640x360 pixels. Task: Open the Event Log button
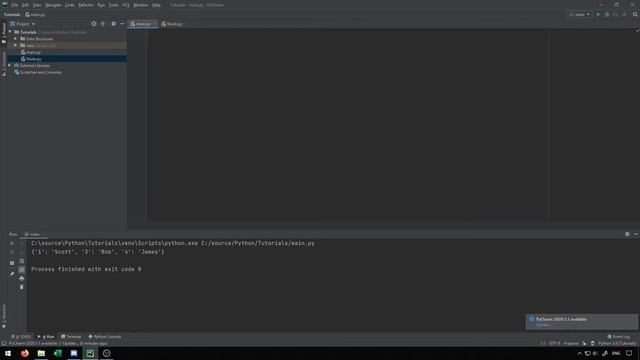click(619, 337)
